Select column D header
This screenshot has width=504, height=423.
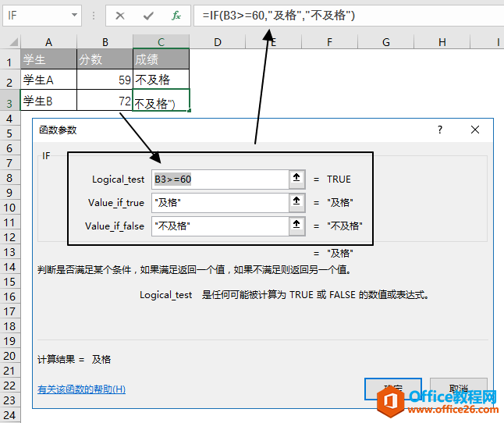tap(218, 42)
